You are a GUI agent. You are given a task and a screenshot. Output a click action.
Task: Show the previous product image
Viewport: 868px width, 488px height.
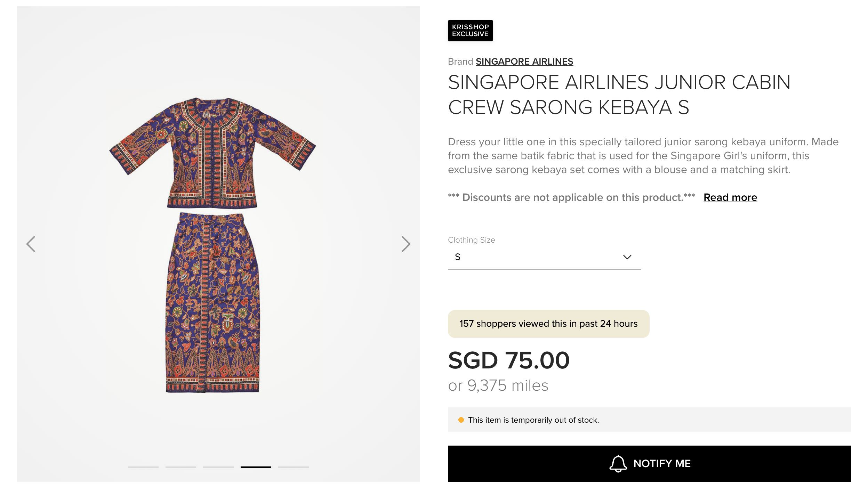coord(31,244)
